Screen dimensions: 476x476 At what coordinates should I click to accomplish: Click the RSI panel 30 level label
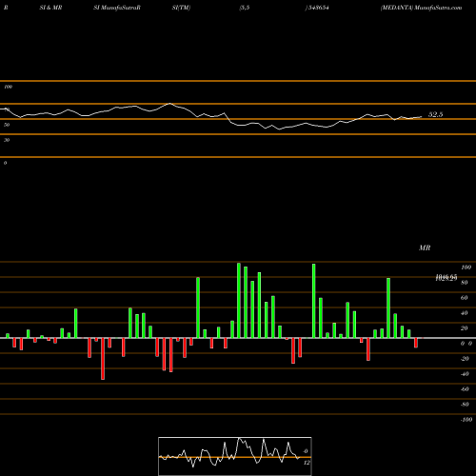click(7, 140)
